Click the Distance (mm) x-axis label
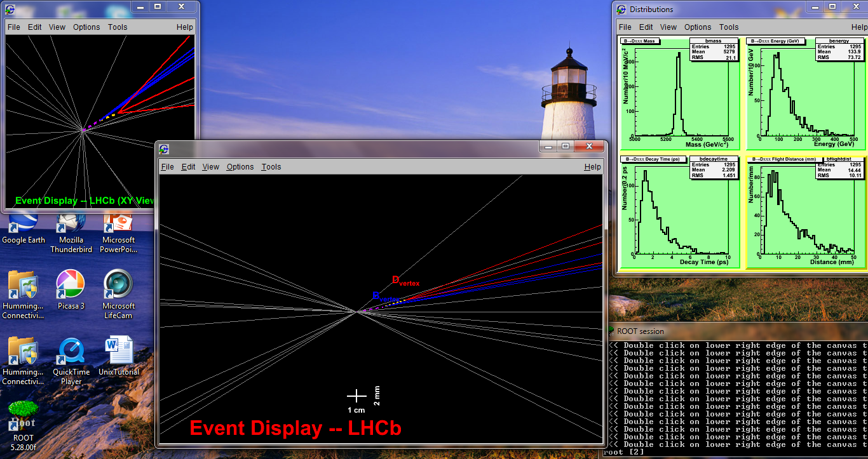Screen dimensions: 868x459 click(x=832, y=262)
